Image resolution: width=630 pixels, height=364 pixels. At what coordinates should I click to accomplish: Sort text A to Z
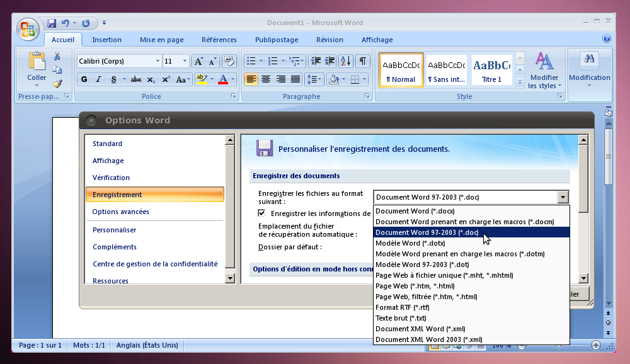coord(345,61)
